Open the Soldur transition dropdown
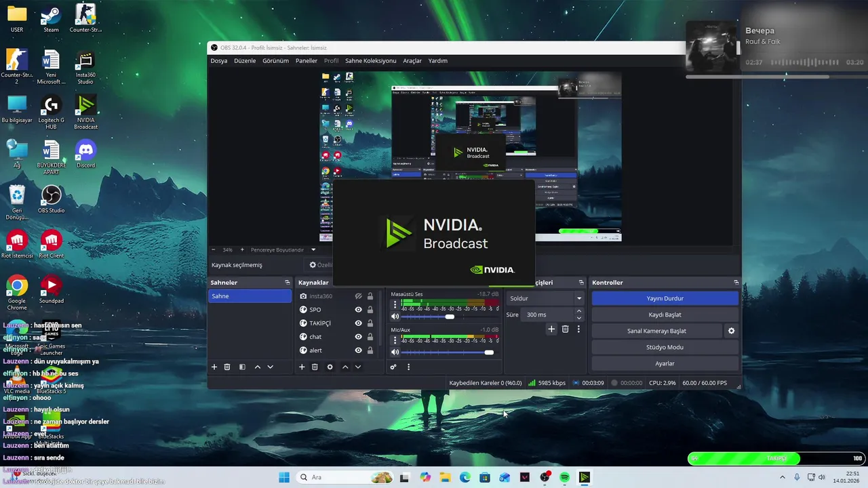Image resolution: width=868 pixels, height=488 pixels. [x=545, y=298]
